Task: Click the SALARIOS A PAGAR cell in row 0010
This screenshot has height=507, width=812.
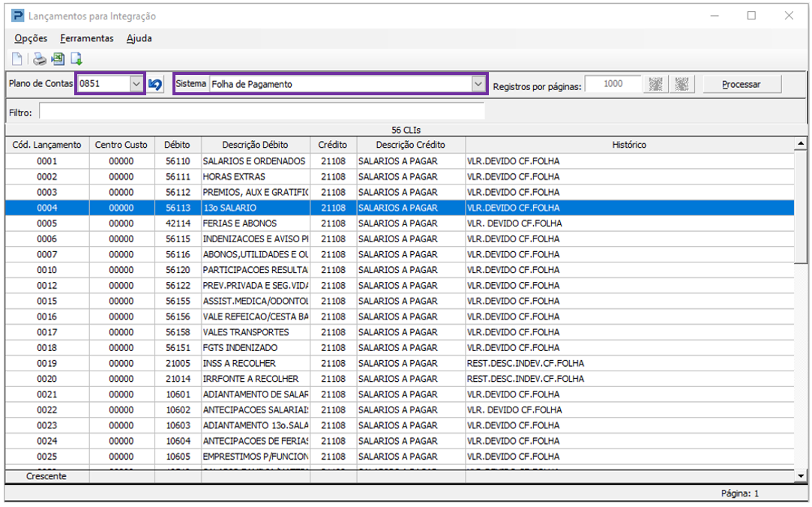Action: [x=411, y=270]
